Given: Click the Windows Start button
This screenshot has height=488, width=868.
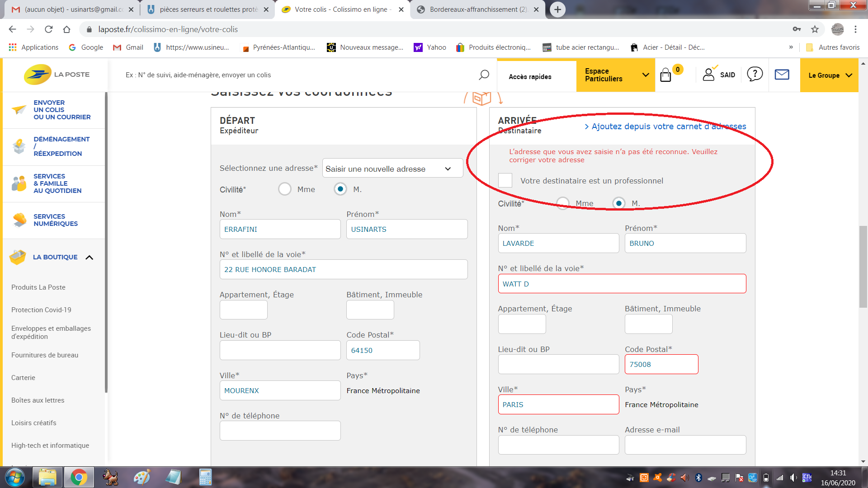Looking at the screenshot, I should point(15,478).
